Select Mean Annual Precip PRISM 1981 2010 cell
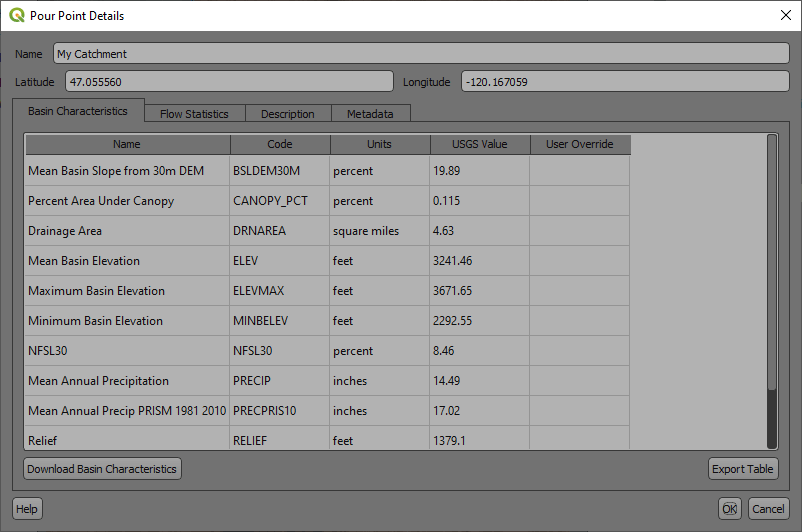The height and width of the screenshot is (532, 802). click(127, 411)
